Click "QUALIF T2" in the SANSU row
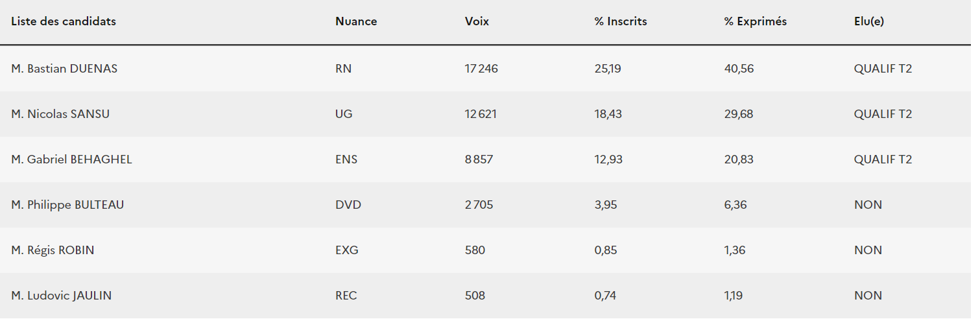 tap(883, 113)
